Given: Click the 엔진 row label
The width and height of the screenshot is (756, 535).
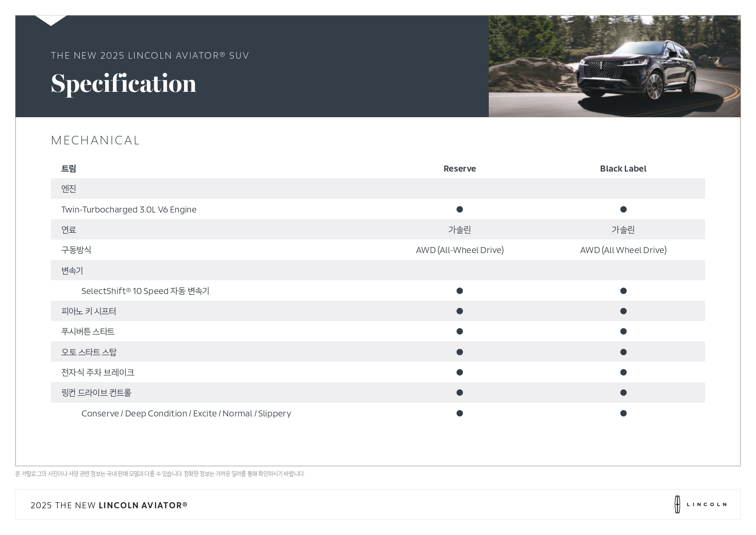Looking at the screenshot, I should (69, 189).
